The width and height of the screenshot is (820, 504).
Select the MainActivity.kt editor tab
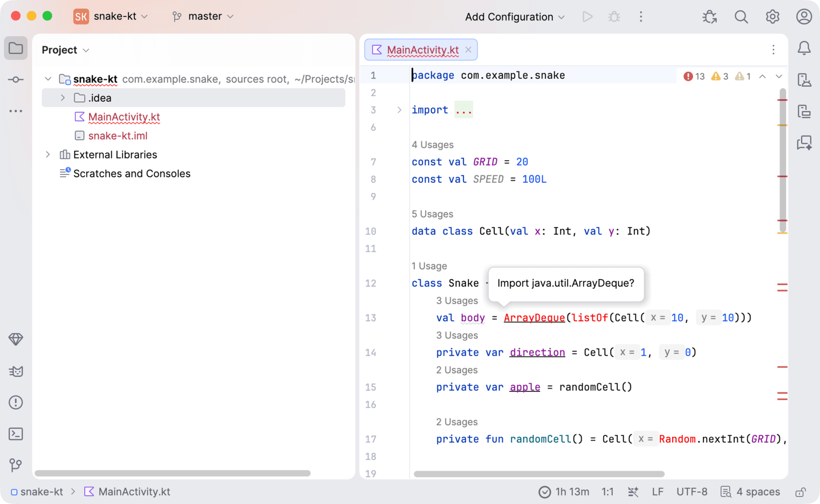(x=421, y=50)
